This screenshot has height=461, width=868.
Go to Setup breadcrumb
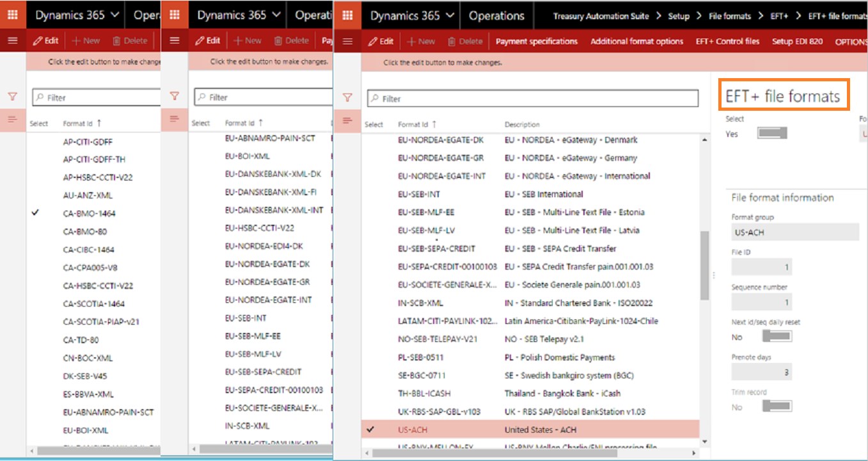click(x=679, y=16)
